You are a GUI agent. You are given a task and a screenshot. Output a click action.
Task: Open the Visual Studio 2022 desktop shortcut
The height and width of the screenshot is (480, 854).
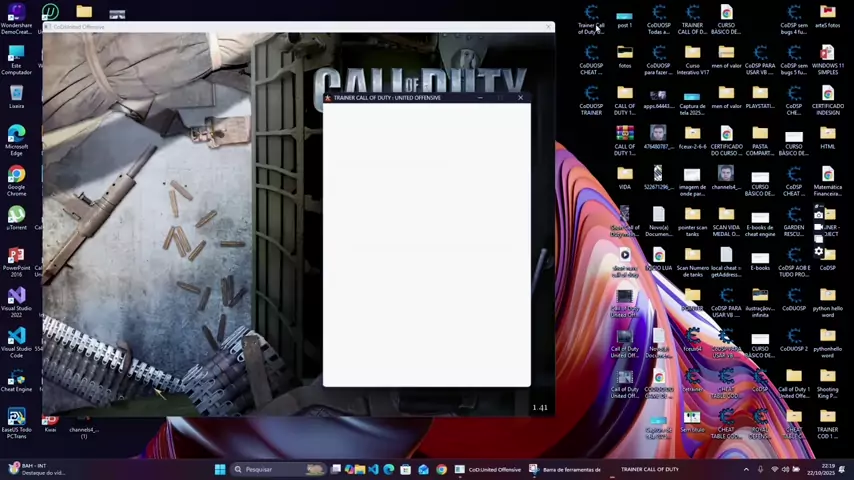(x=16, y=297)
